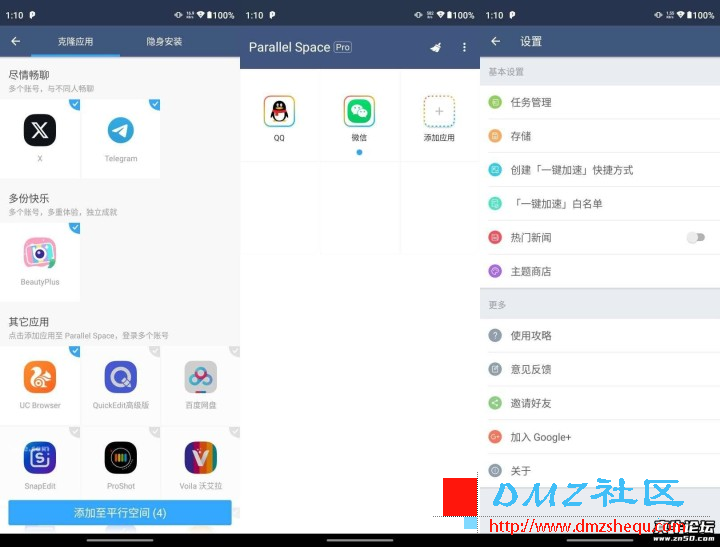
Task: Switch to the 克隆应用 tab
Action: (75, 42)
